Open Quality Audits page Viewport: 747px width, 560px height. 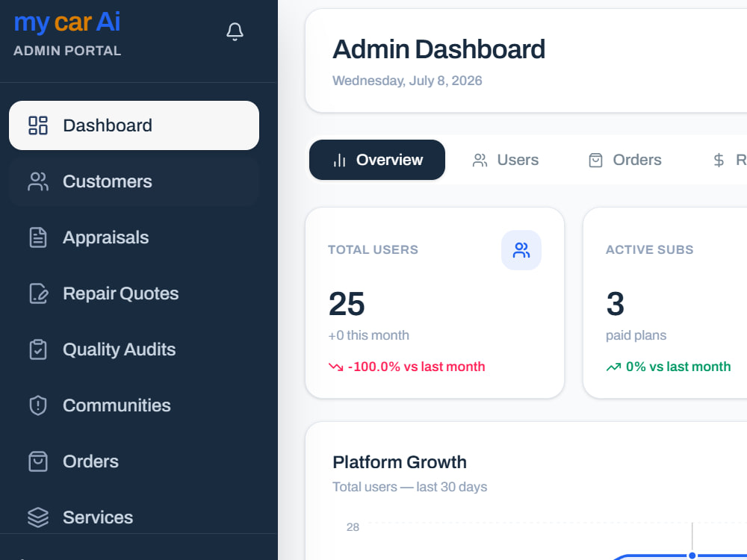[x=134, y=349]
